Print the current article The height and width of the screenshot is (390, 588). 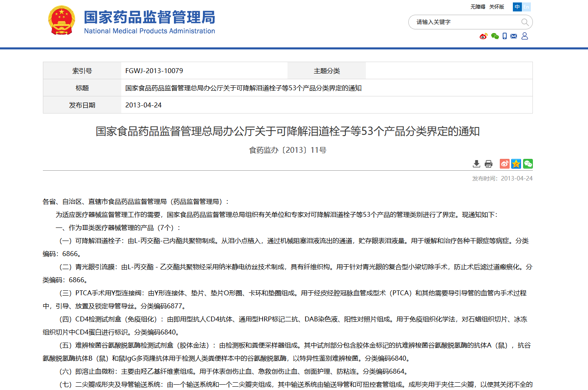click(x=488, y=164)
